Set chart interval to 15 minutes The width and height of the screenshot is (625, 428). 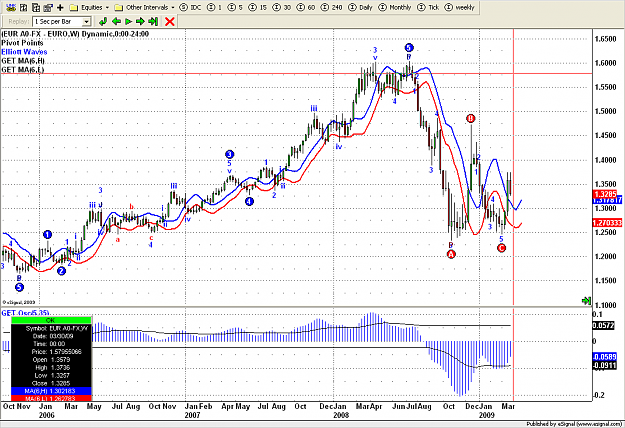pyautogui.click(x=257, y=7)
